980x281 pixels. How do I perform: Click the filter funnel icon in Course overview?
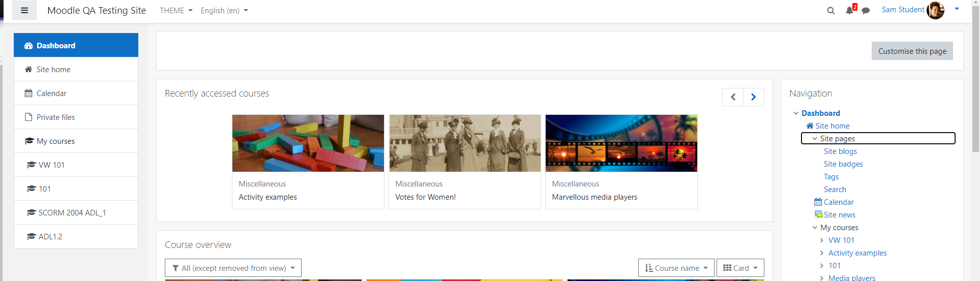click(175, 268)
